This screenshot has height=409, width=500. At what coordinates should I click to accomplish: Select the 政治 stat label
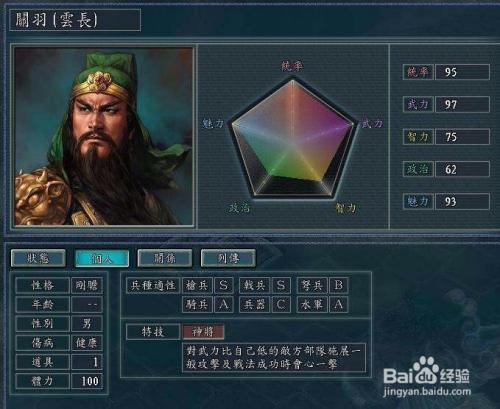point(418,169)
